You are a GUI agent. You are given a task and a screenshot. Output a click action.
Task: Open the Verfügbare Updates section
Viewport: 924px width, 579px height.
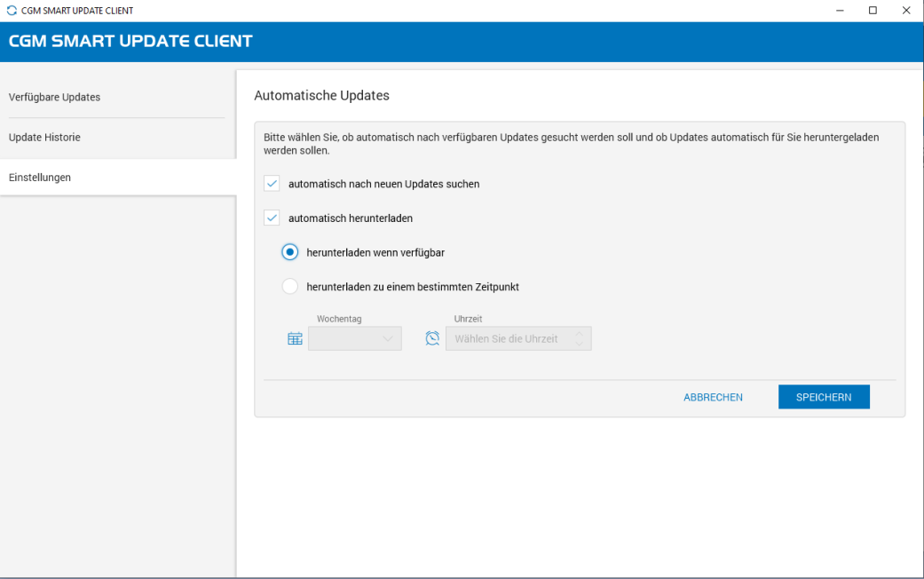tap(54, 97)
